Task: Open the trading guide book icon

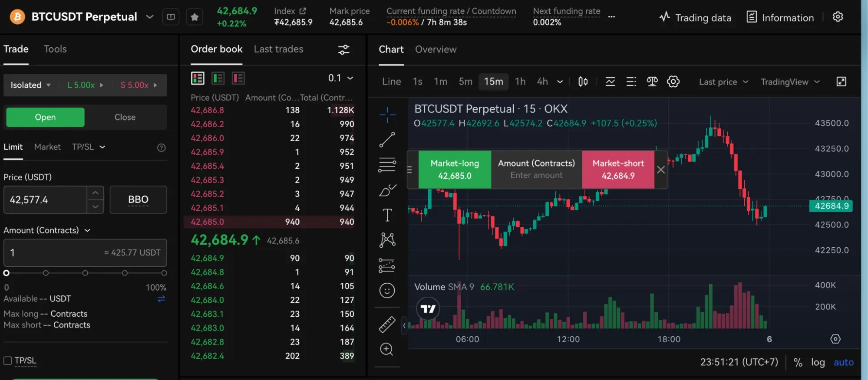Action: (x=171, y=17)
